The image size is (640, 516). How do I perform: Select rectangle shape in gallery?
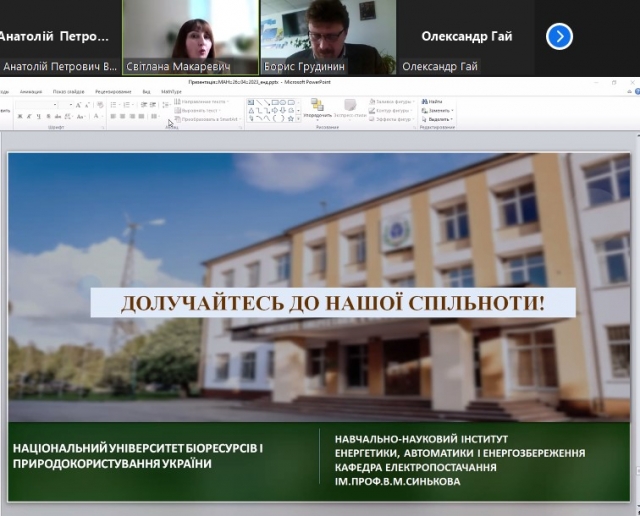275,102
